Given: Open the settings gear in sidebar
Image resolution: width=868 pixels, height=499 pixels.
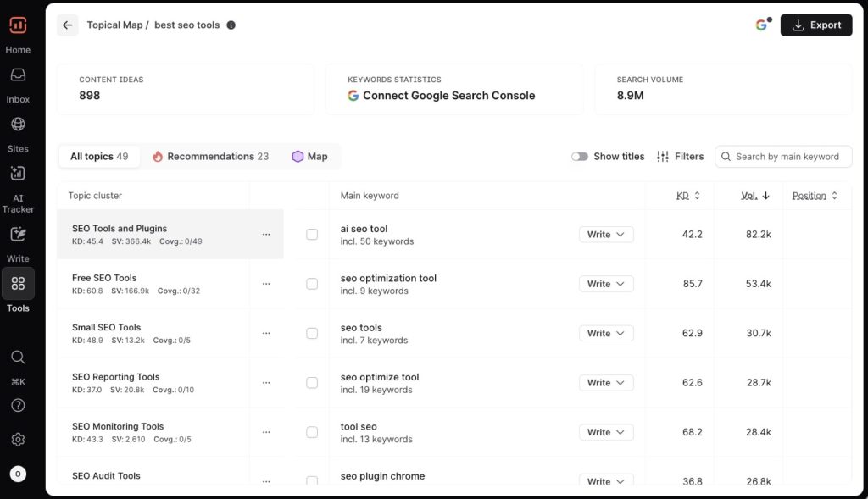Looking at the screenshot, I should 18,439.
